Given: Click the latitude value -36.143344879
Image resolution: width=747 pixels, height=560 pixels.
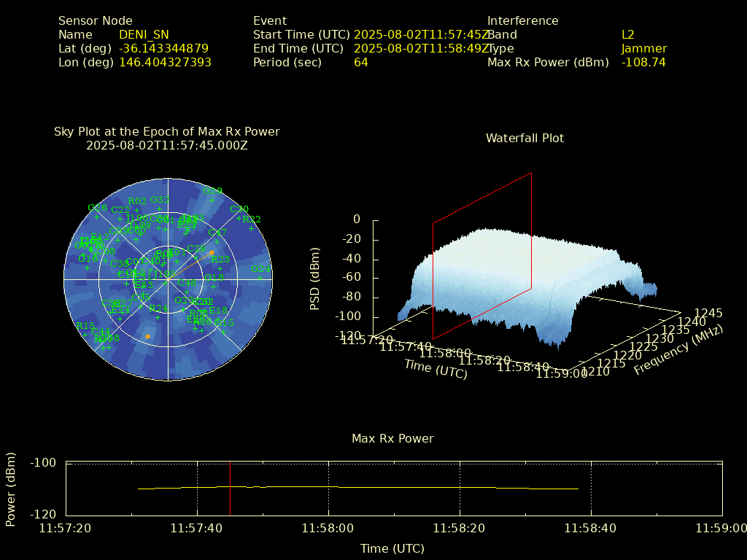Looking at the screenshot, I should 163,49.
